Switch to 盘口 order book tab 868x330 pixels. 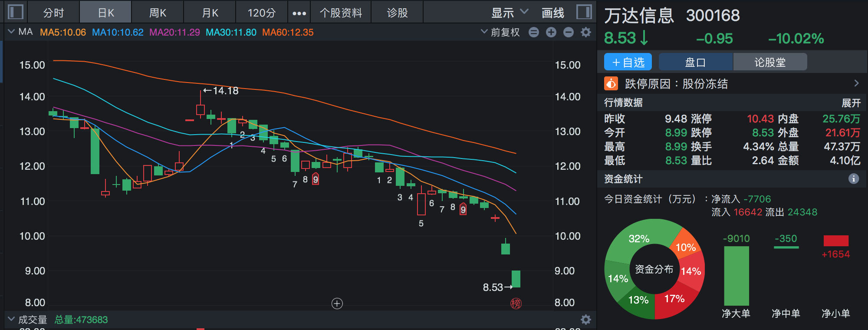point(696,62)
